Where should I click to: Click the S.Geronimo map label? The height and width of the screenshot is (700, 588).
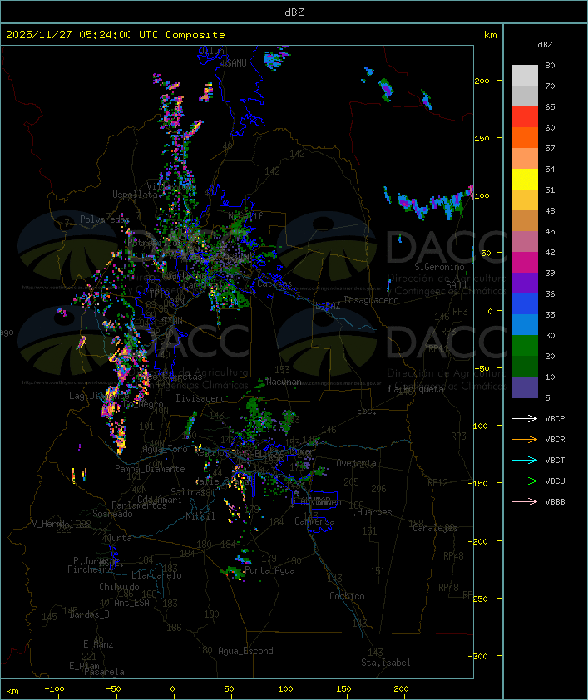(x=439, y=267)
